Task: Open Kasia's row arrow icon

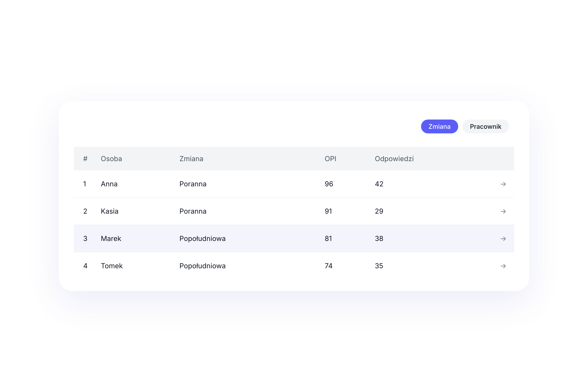Action: (503, 211)
